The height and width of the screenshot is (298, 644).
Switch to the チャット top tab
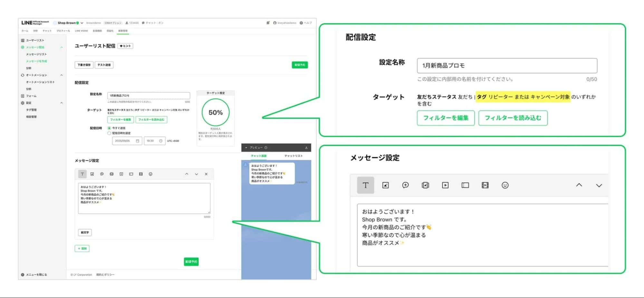point(47,31)
